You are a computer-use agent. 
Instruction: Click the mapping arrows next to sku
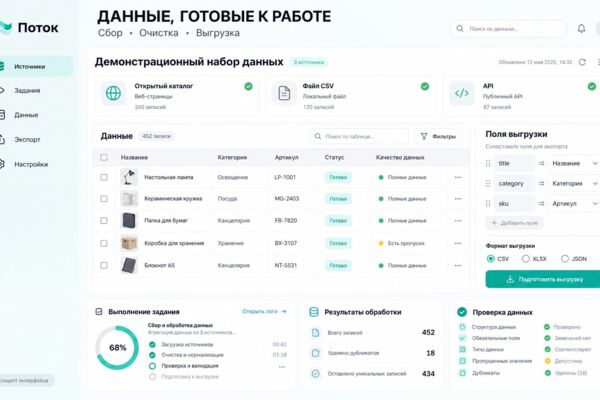541,203
